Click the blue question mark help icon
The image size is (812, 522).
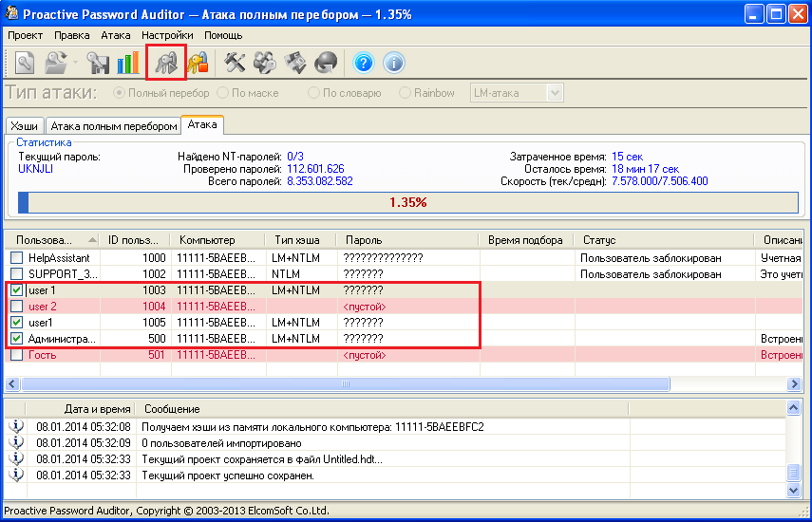(x=363, y=63)
